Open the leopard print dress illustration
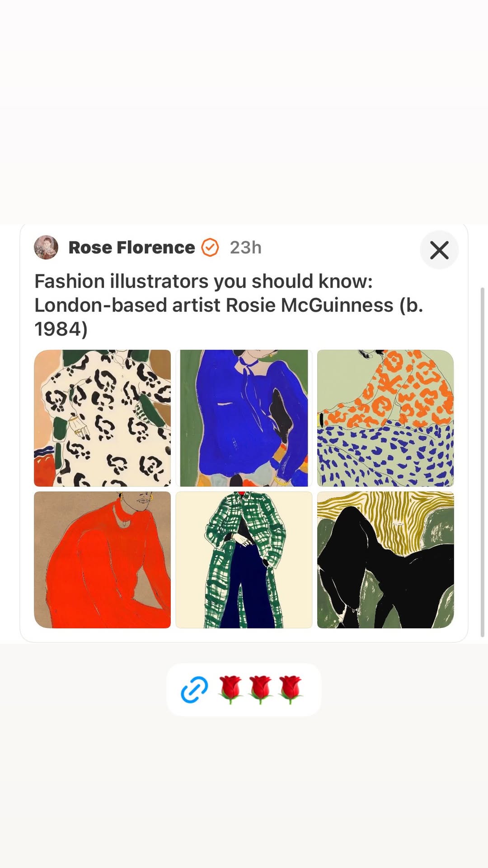Image resolution: width=488 pixels, height=868 pixels. [x=103, y=418]
